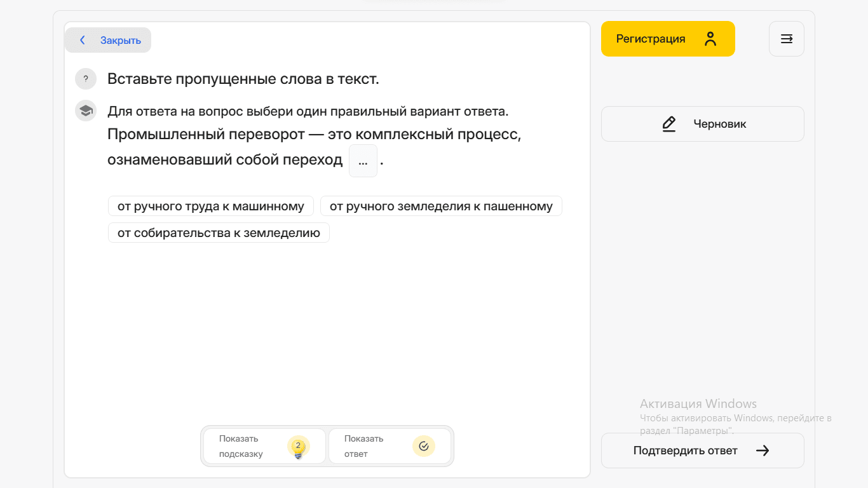Select 'от ручного труда к машинному' option
The width and height of the screenshot is (868, 488).
[x=211, y=207]
